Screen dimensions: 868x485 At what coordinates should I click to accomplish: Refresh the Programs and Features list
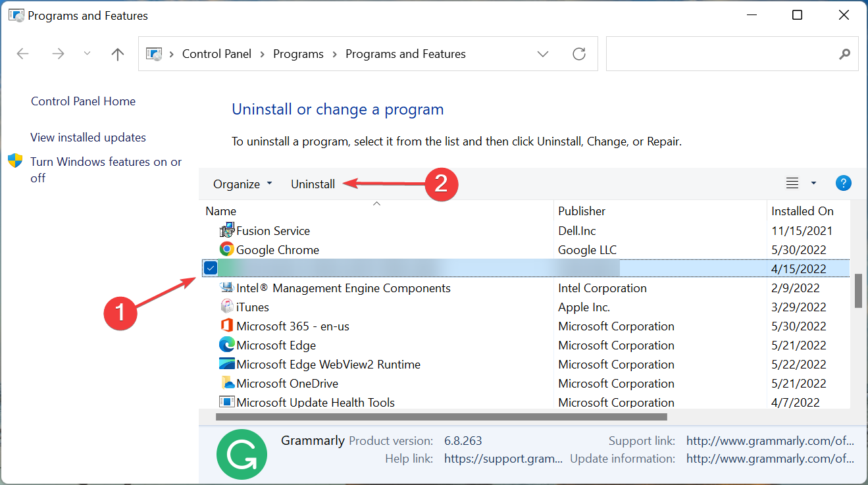pos(579,54)
